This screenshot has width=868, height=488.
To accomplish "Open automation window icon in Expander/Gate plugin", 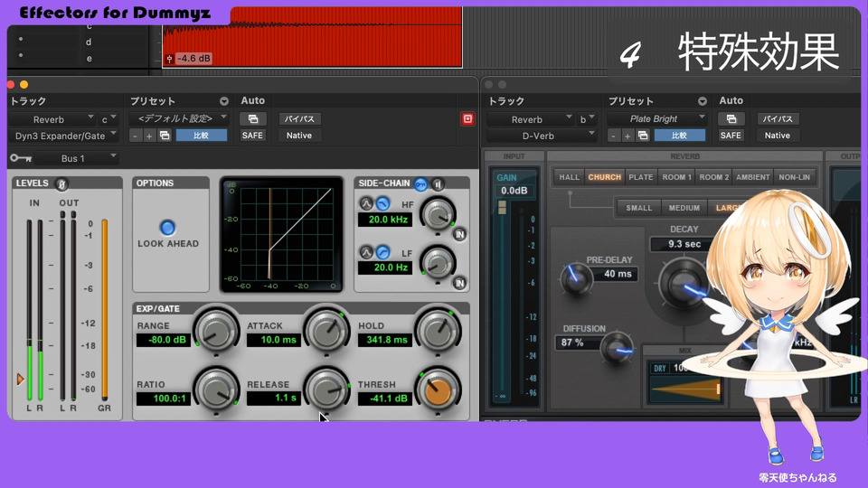I will tap(253, 119).
